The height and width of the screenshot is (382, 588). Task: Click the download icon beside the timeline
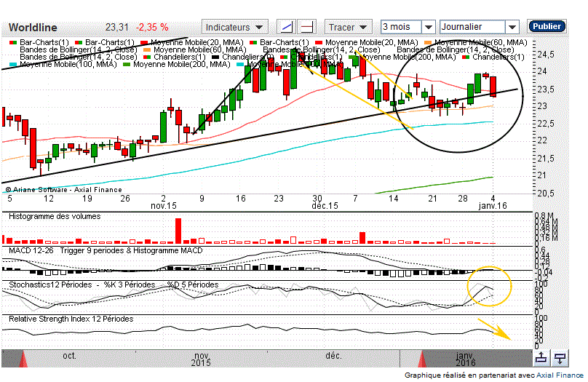pos(560,359)
